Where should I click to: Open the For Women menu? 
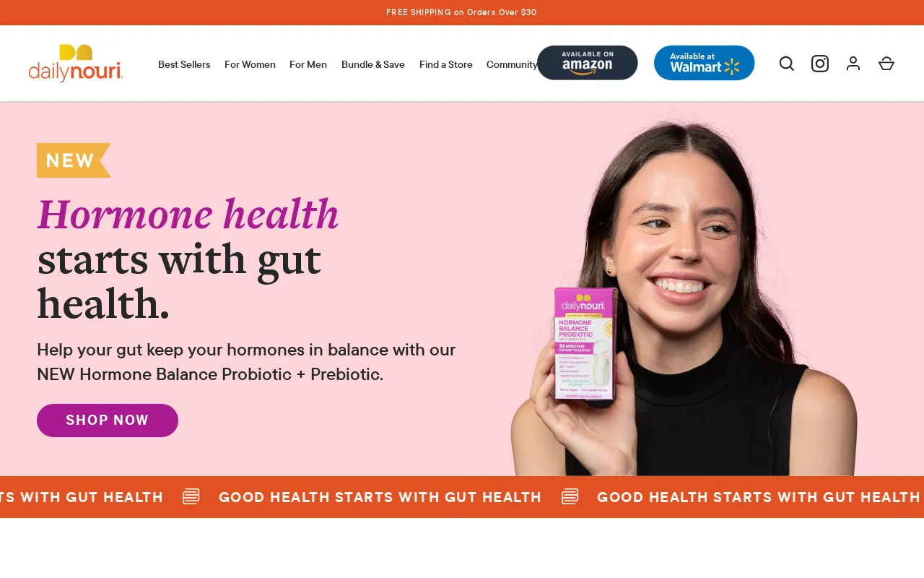pos(250,64)
